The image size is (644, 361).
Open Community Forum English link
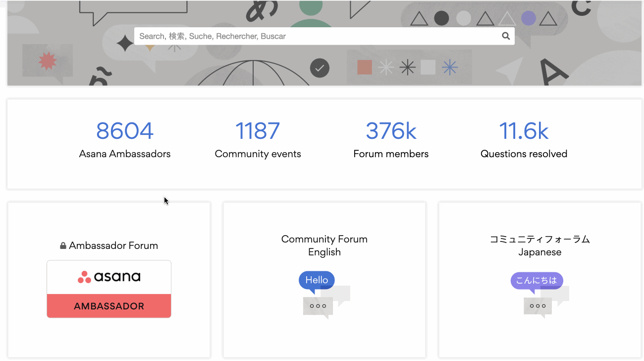point(324,245)
